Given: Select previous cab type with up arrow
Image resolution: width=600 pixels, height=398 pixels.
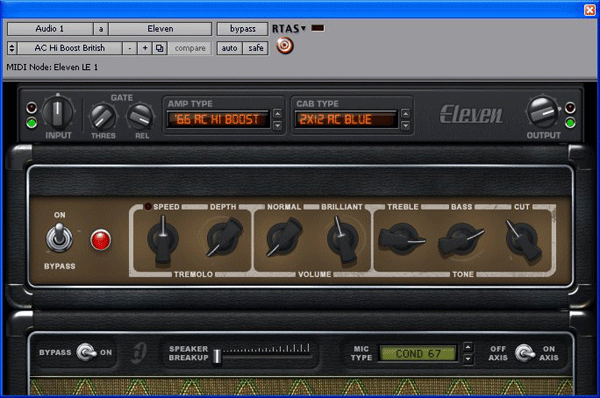Looking at the screenshot, I should [x=406, y=114].
